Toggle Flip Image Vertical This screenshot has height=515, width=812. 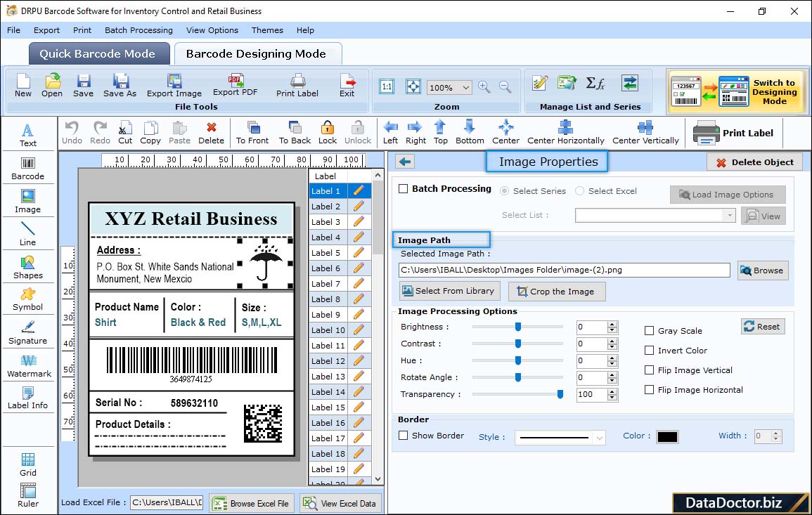[x=649, y=370]
